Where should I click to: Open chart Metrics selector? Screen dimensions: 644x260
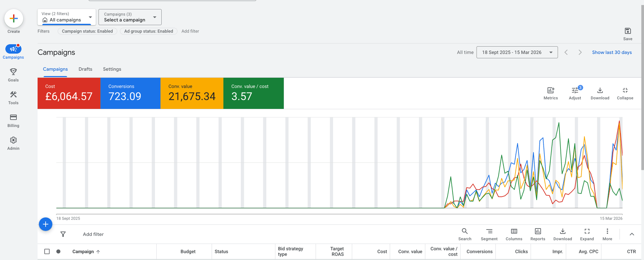(551, 93)
